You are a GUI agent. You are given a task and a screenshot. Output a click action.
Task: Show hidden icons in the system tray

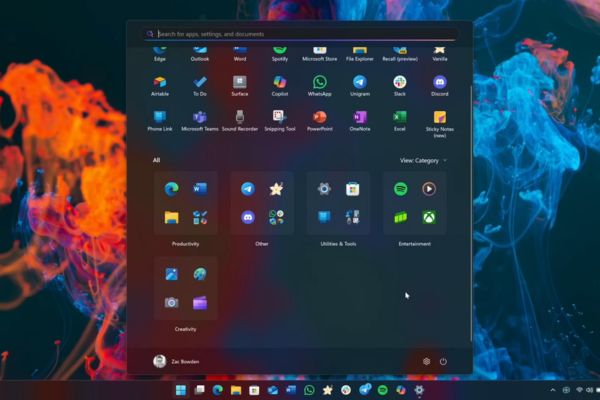553,390
